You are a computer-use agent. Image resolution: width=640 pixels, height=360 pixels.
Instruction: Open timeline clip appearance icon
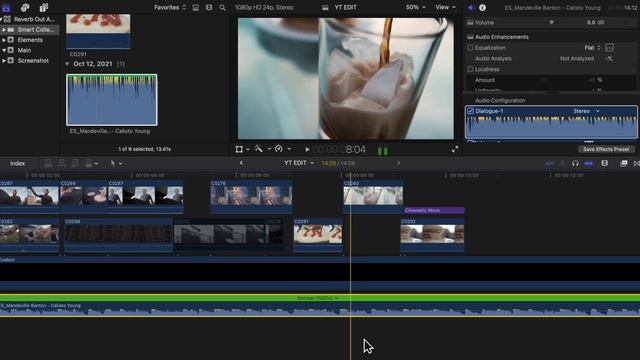pyautogui.click(x=604, y=164)
